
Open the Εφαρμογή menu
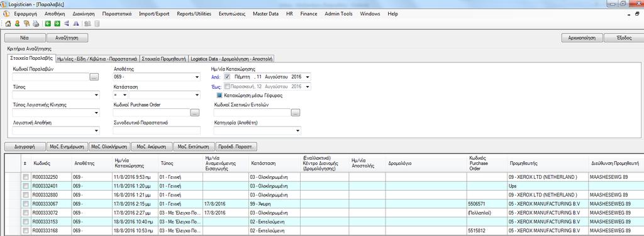pos(26,14)
